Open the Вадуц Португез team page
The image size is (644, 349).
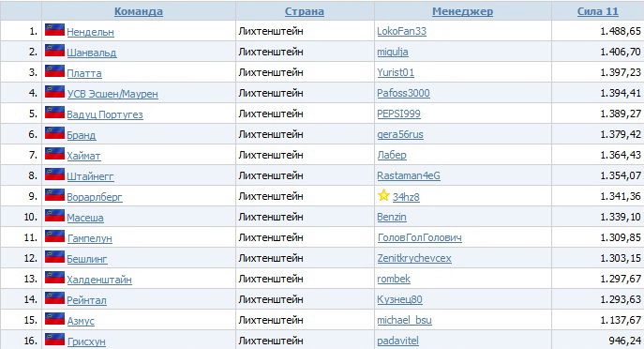pos(105,114)
